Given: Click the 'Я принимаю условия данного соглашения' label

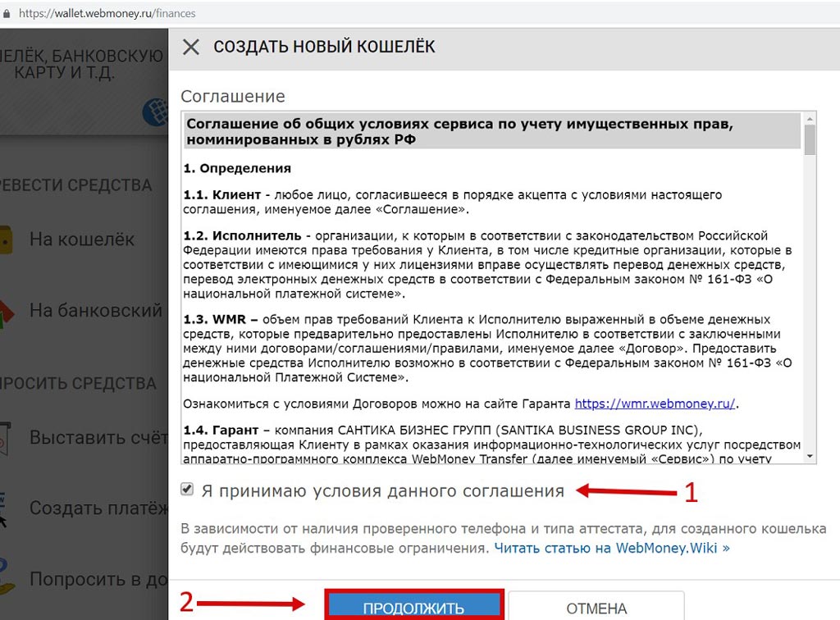Looking at the screenshot, I should 383,491.
